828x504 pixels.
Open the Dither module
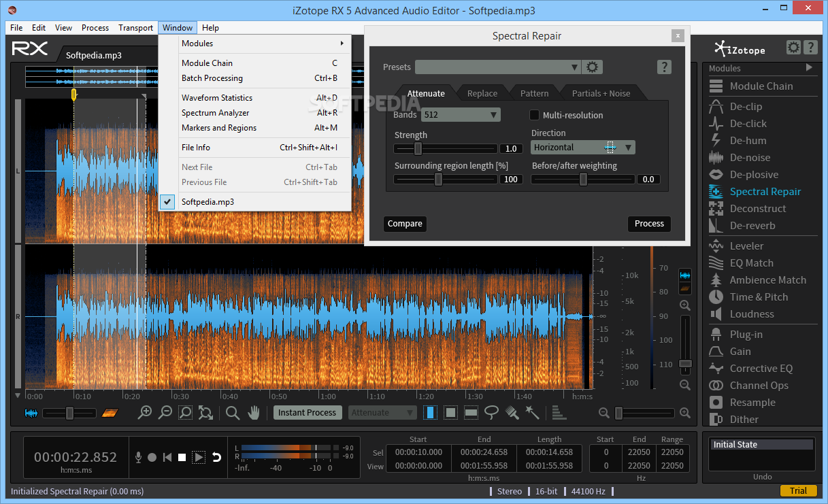[733, 420]
